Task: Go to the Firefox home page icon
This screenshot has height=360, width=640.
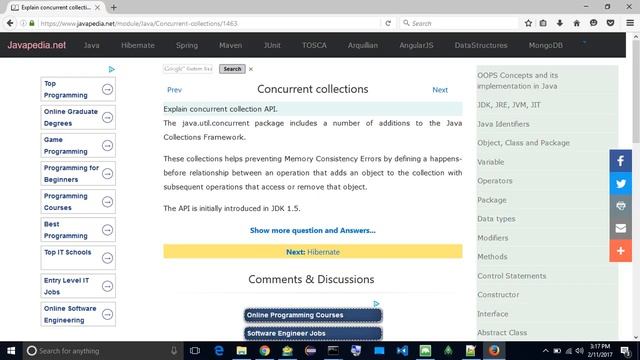Action: (576, 23)
